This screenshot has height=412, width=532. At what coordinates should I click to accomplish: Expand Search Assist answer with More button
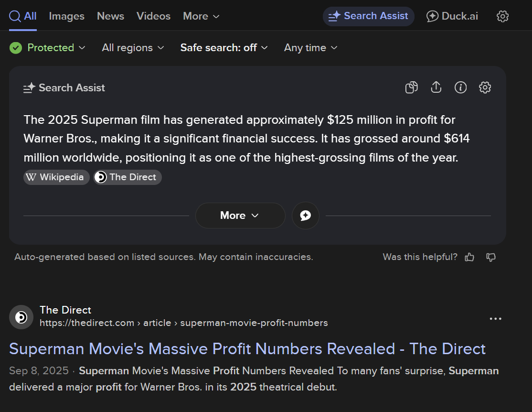click(240, 216)
